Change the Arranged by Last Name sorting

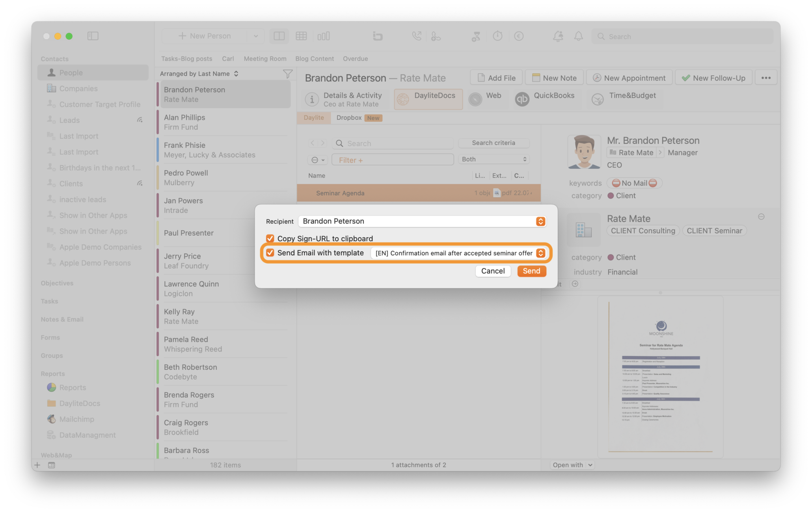tap(199, 74)
